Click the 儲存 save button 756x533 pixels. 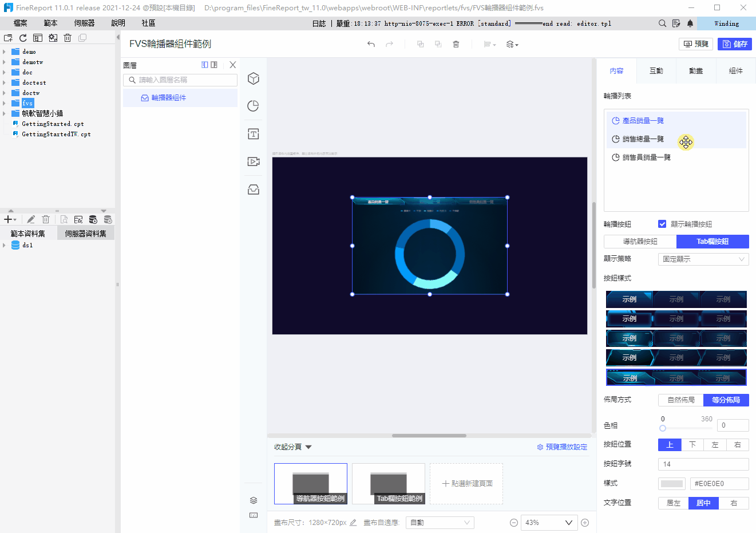735,44
